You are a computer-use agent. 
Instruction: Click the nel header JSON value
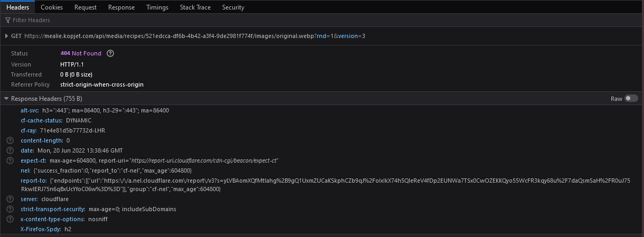[112, 170]
